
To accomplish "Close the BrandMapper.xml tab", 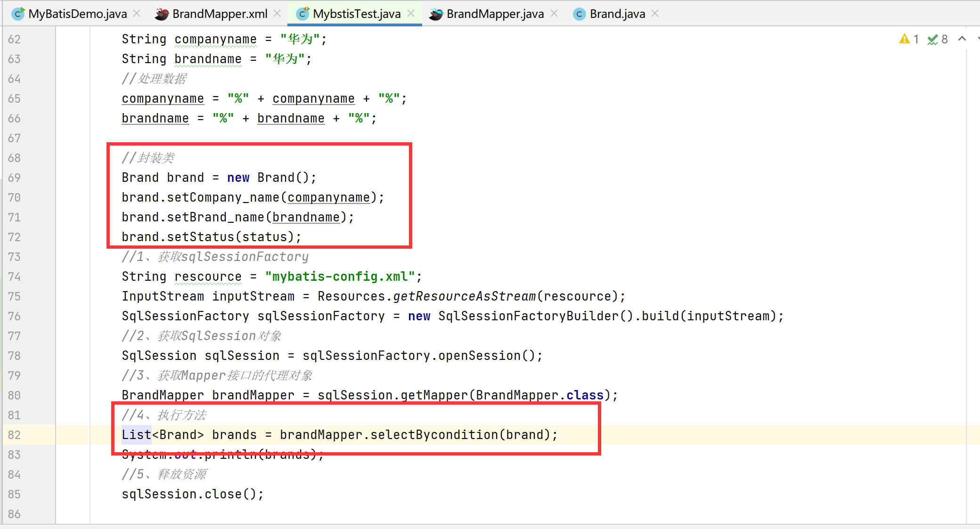I will point(277,14).
